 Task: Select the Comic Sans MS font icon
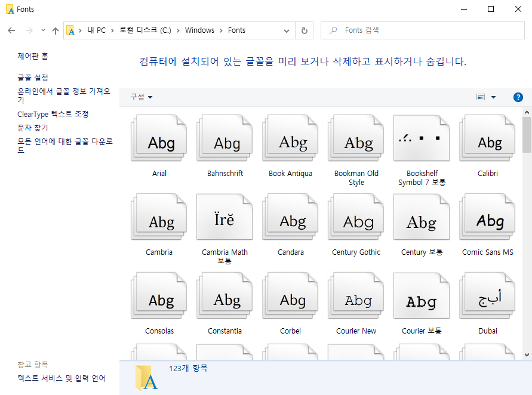[487, 217]
